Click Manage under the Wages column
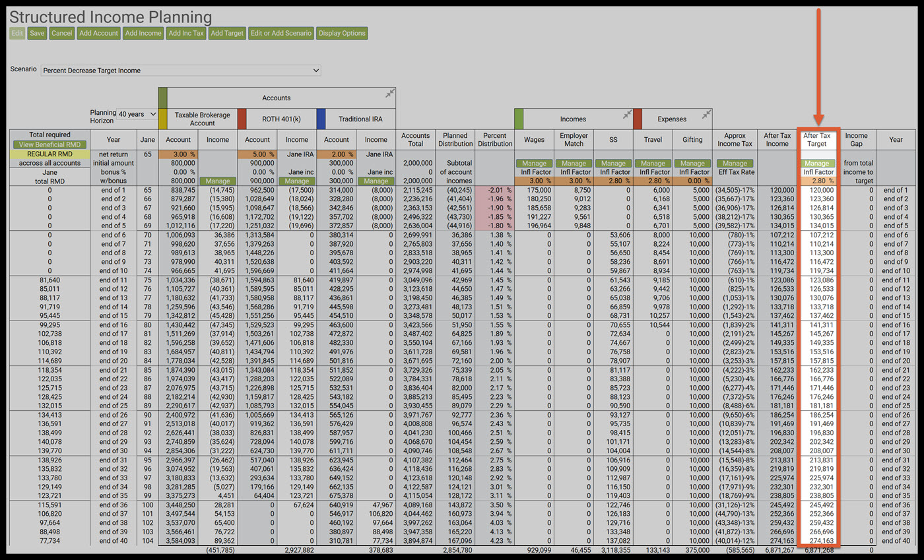 [x=534, y=163]
